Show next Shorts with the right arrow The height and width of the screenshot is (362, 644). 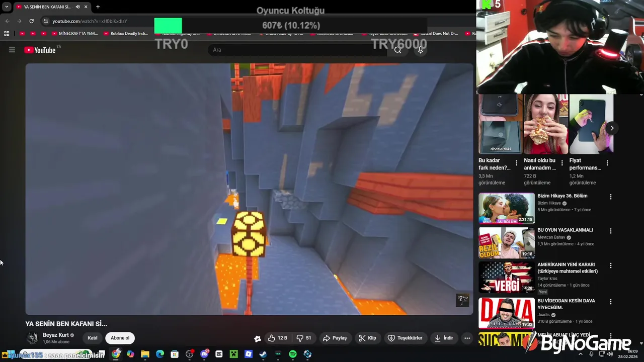[612, 128]
